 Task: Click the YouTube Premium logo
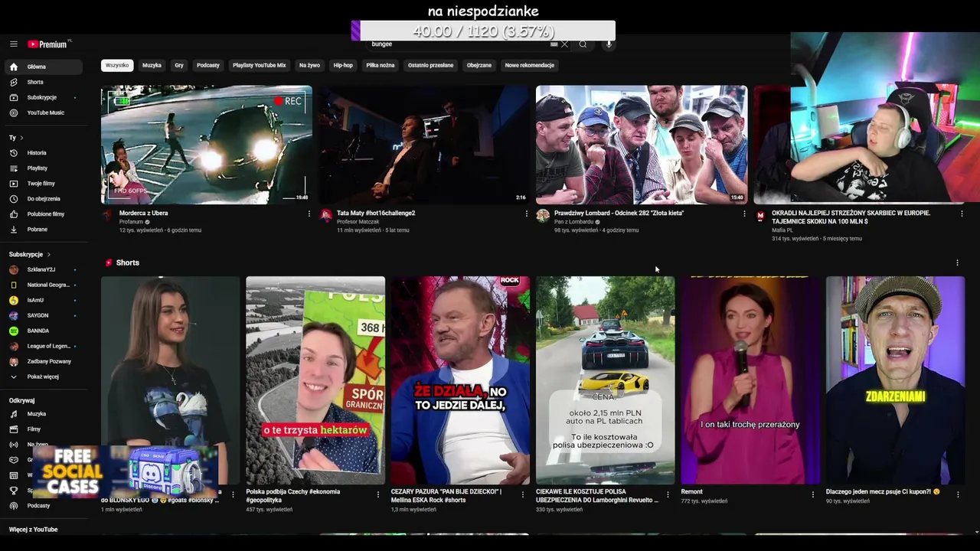[x=49, y=44]
